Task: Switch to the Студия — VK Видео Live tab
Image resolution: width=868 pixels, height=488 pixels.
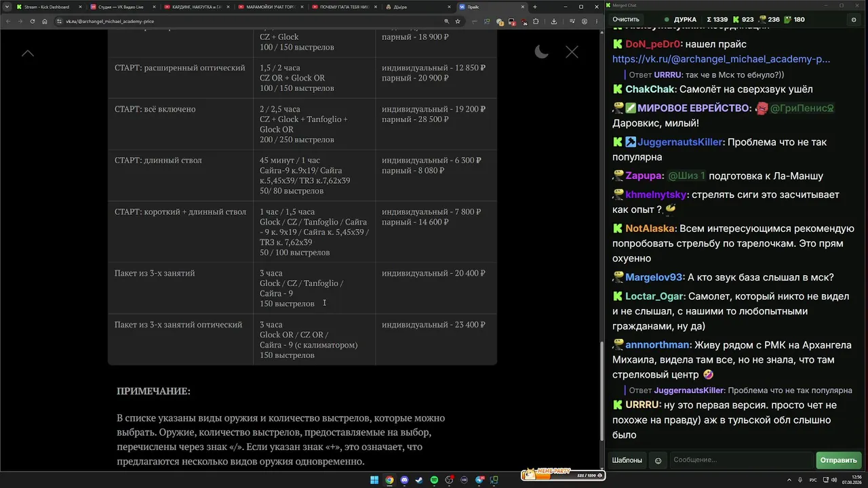Action: [x=122, y=7]
